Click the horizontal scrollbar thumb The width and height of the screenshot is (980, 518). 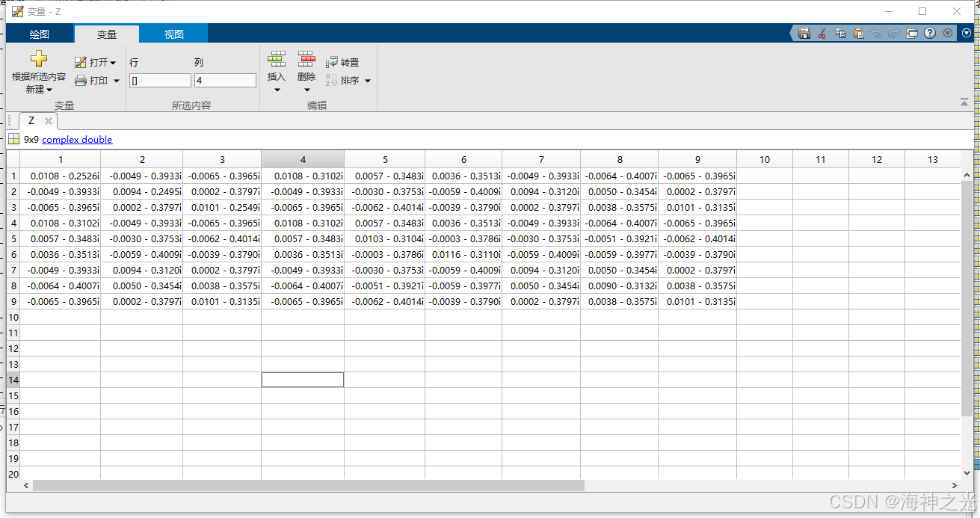(x=308, y=486)
